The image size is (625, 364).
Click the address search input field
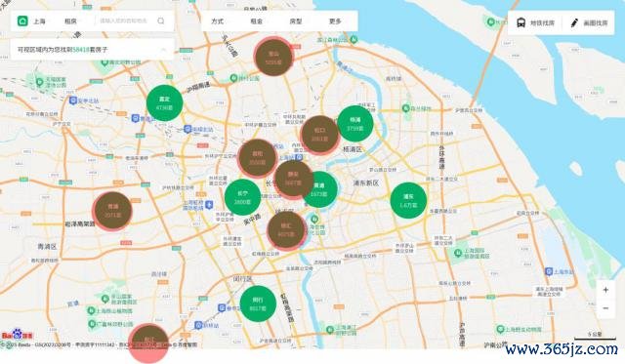pos(124,20)
